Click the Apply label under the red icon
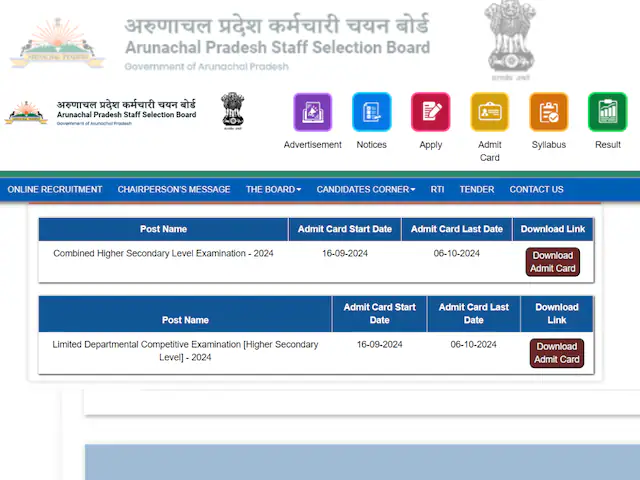The width and height of the screenshot is (640, 480). tap(431, 145)
